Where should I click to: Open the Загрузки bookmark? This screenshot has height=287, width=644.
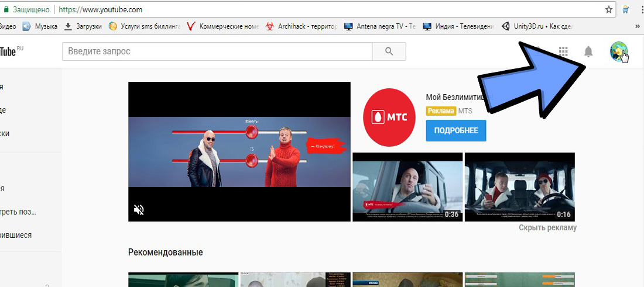tap(83, 27)
